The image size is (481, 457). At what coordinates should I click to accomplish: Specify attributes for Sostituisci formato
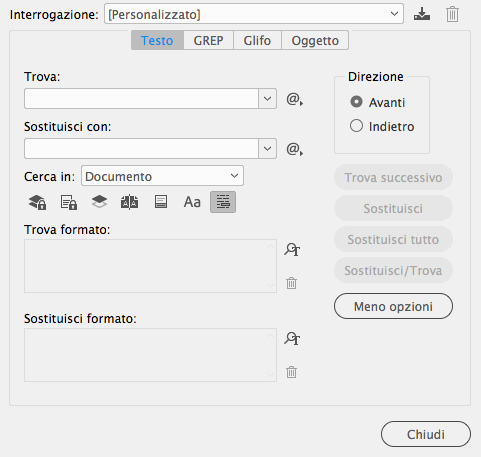pyautogui.click(x=292, y=338)
